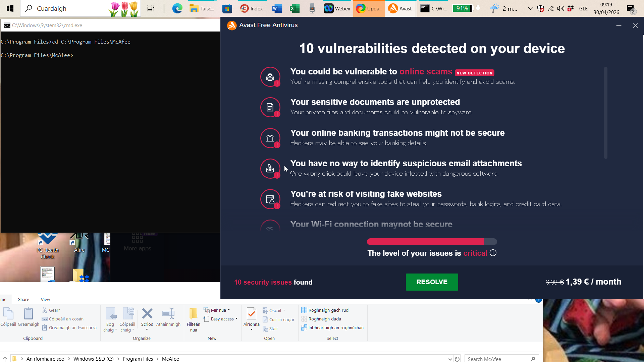644x362 pixels.
Task: Open the Taisc... File Explorer taskbar item
Action: pyautogui.click(x=202, y=8)
